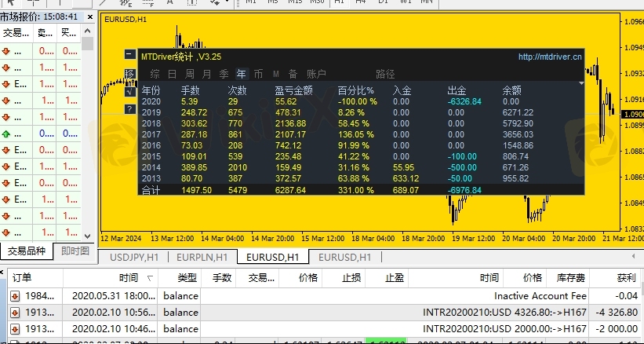Click the 止损 column header
Image resolution: width=644 pixels, height=344 pixels.
point(344,278)
